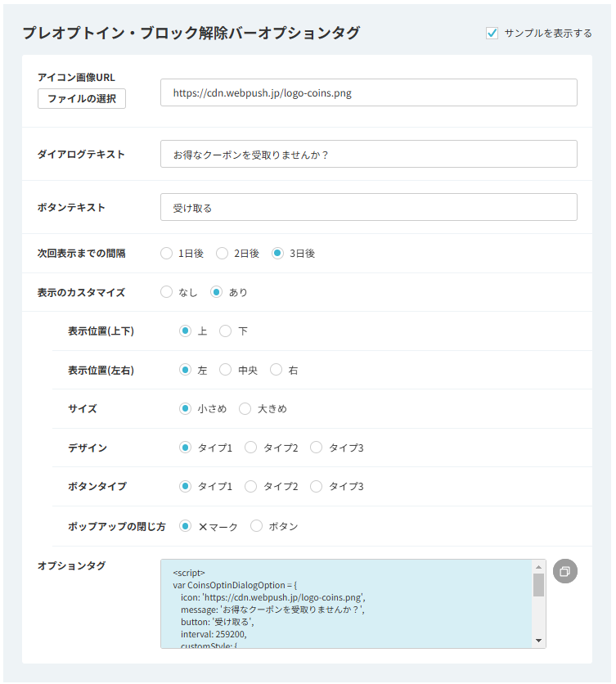Choose 大きめ size option

coord(245,409)
